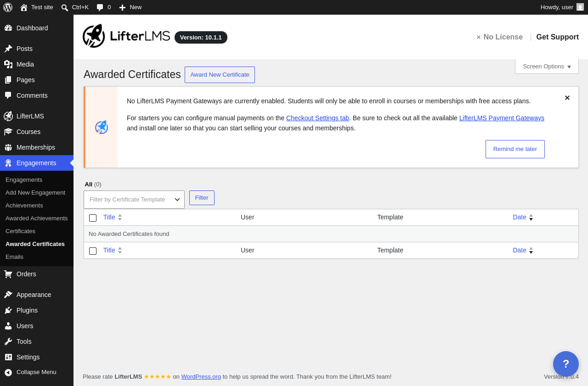Open the LifterLMS Payment Gateways link

(502, 118)
